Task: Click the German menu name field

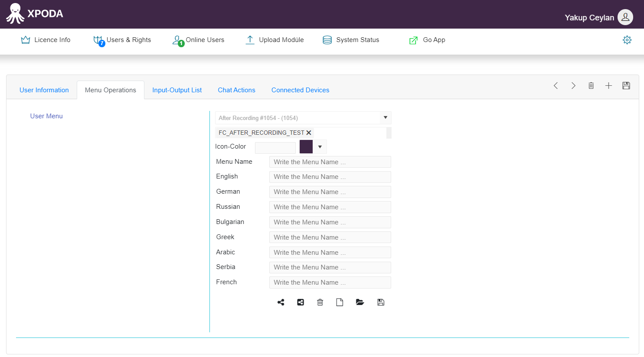Action: [x=330, y=192]
